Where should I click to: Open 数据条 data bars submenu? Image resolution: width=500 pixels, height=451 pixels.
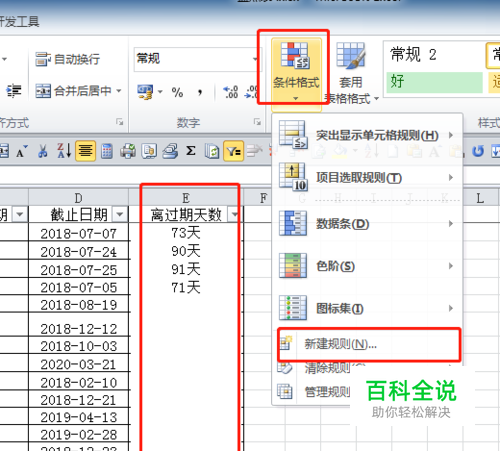(x=367, y=223)
